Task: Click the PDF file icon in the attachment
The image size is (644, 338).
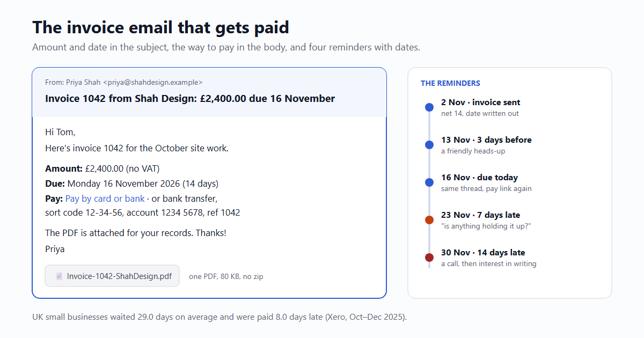Action: point(59,276)
